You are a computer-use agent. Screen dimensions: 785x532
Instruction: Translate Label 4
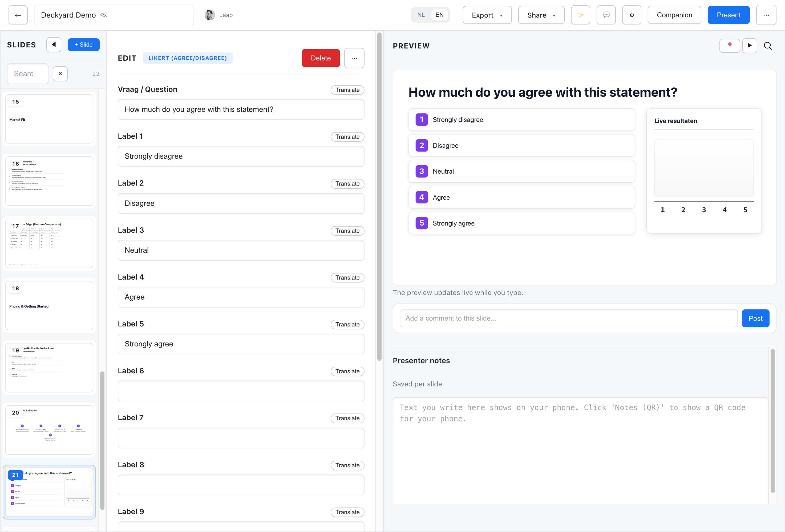(347, 277)
